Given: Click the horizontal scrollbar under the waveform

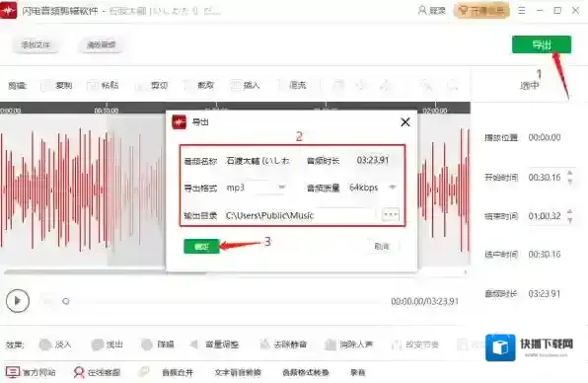Looking at the screenshot, I should (105, 272).
